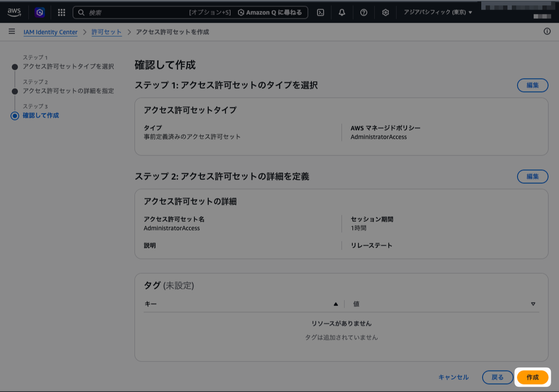
Task: Select the アクセス許可セット名 AdministratorAccess value
Action: pos(172,228)
